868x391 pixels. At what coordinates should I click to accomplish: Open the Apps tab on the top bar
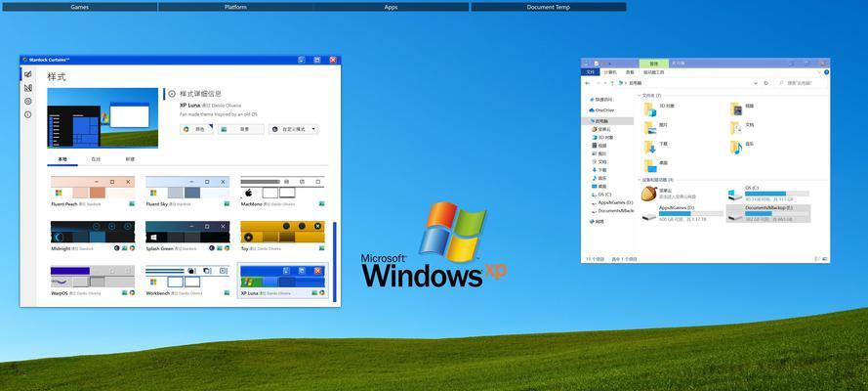pos(392,7)
